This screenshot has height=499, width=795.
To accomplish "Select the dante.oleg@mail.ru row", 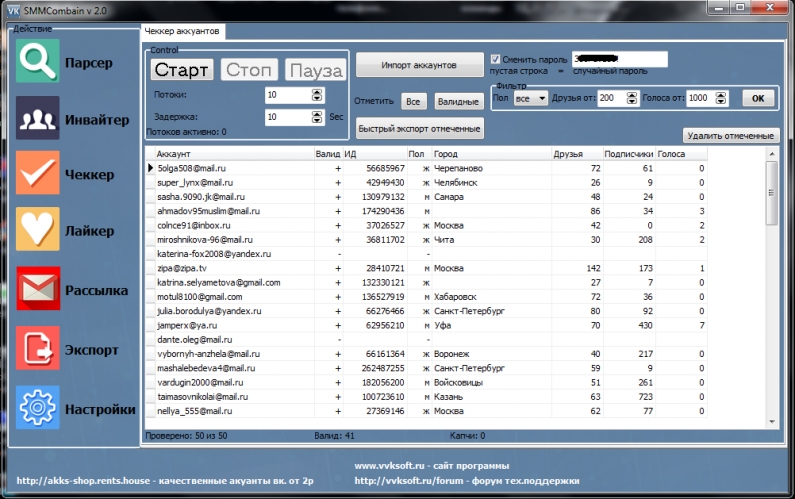I will (x=426, y=339).
